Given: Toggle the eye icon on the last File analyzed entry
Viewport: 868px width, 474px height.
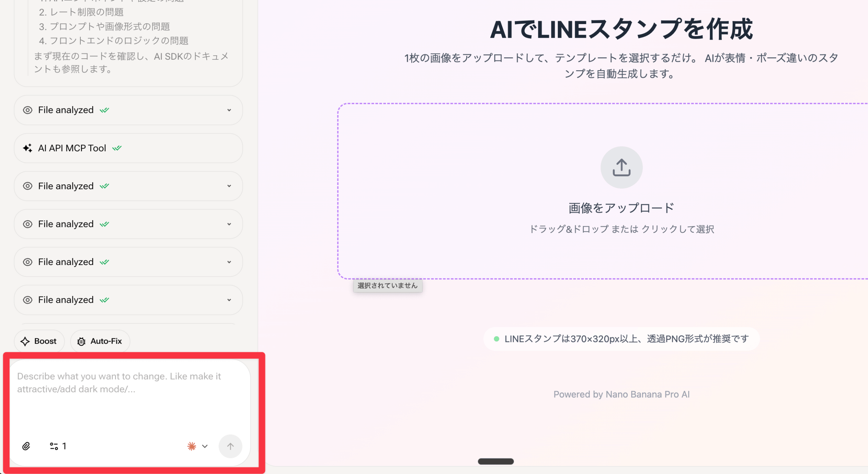Looking at the screenshot, I should tap(27, 300).
